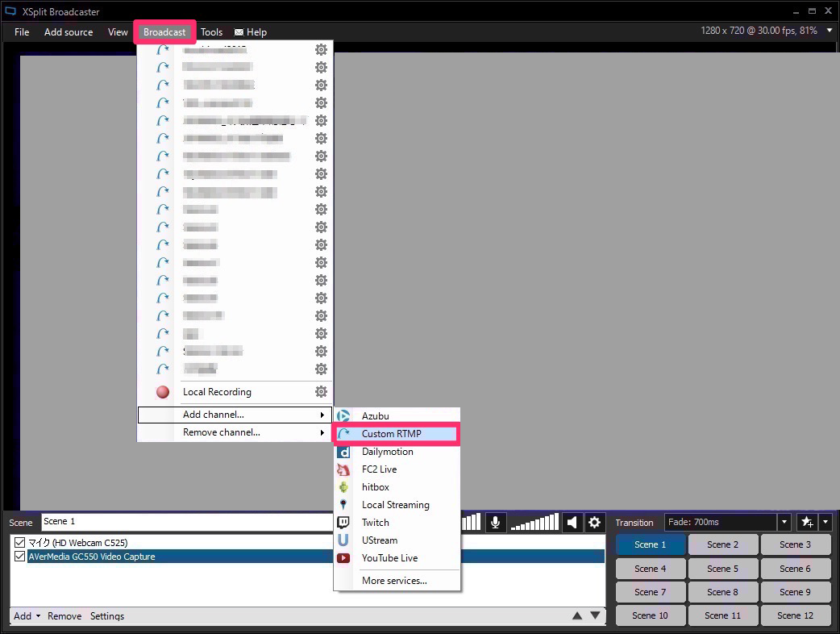840x634 pixels.
Task: Click the red Local Recording icon
Action: point(163,392)
